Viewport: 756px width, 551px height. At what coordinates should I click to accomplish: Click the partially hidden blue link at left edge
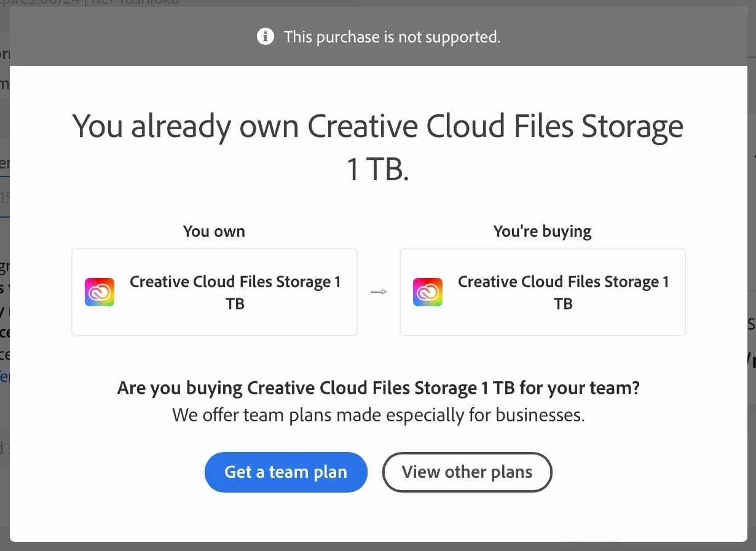[4, 376]
